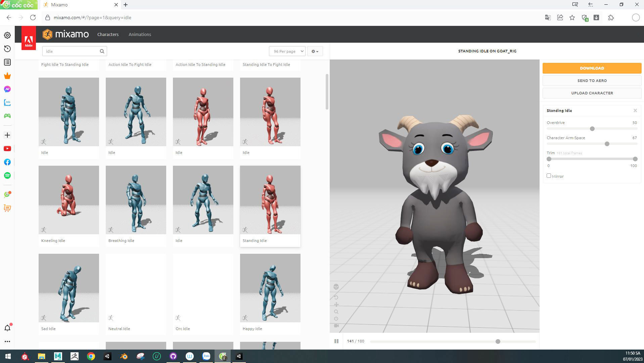
Task: Click Action Idle To Standing Idle label
Action: tap(200, 65)
